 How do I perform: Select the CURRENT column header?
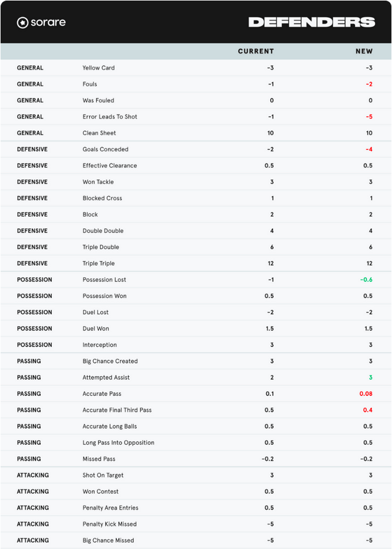(x=256, y=51)
